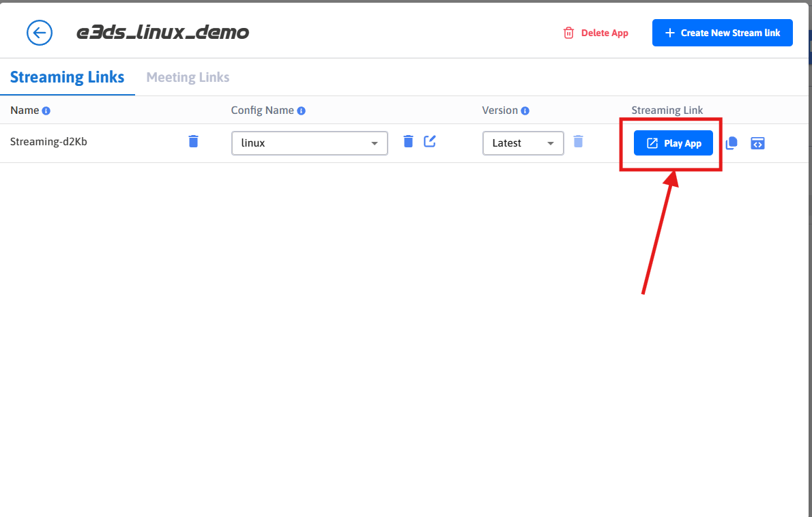812x517 pixels.
Task: Click the Streaming Link column header
Action: pyautogui.click(x=667, y=110)
